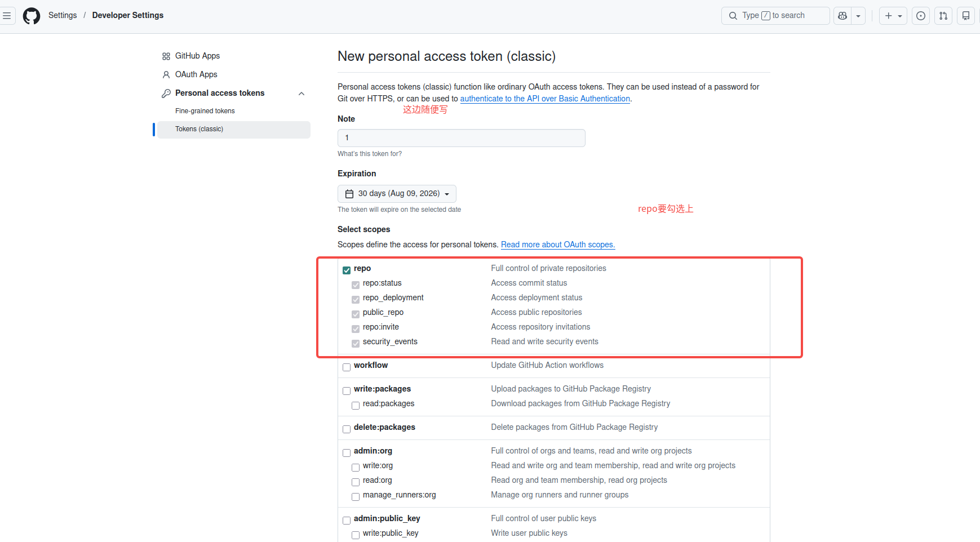Check the write:public_key scope

point(356,535)
